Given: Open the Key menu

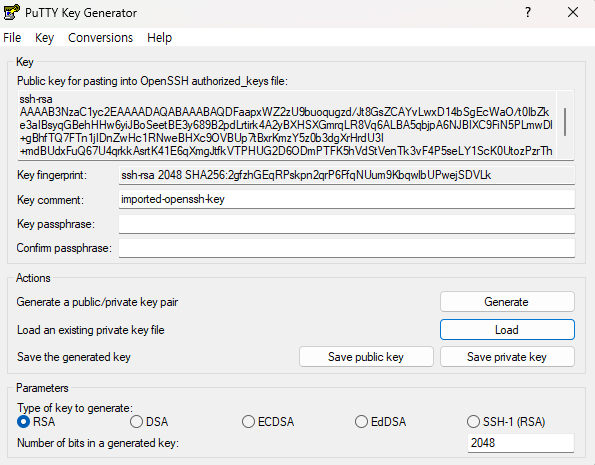Looking at the screenshot, I should point(44,38).
